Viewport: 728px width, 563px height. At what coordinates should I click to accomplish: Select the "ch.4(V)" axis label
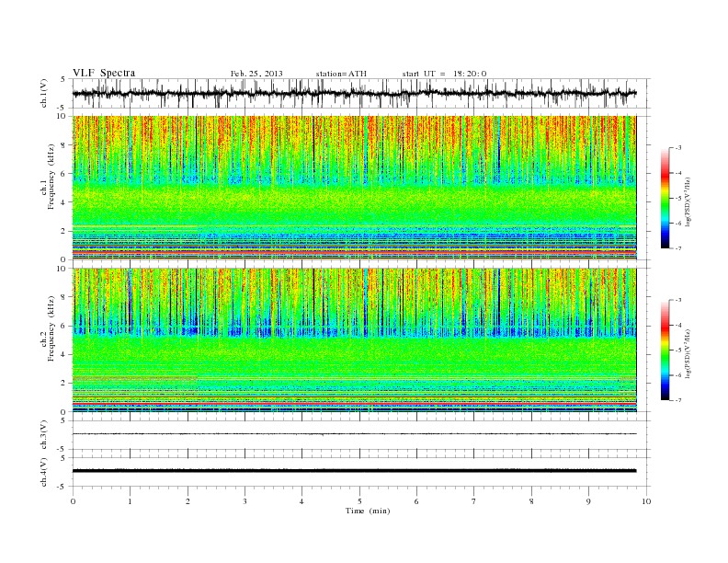click(44, 472)
